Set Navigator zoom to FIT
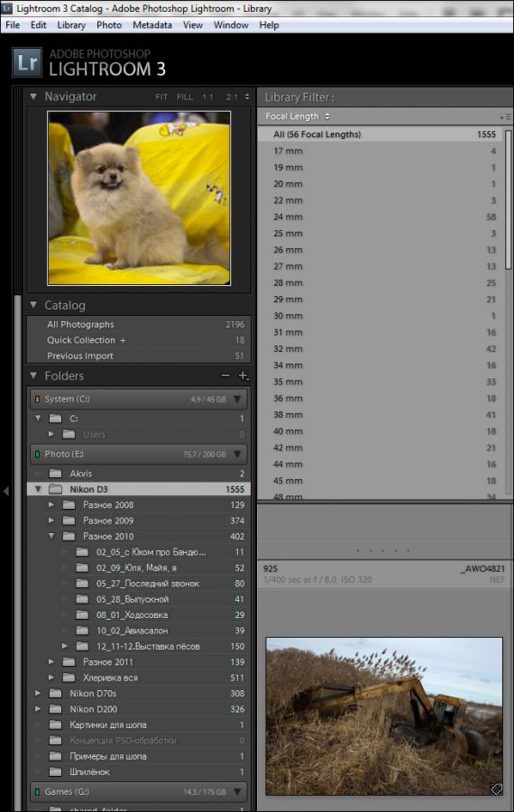The width and height of the screenshot is (514, 812). click(161, 97)
